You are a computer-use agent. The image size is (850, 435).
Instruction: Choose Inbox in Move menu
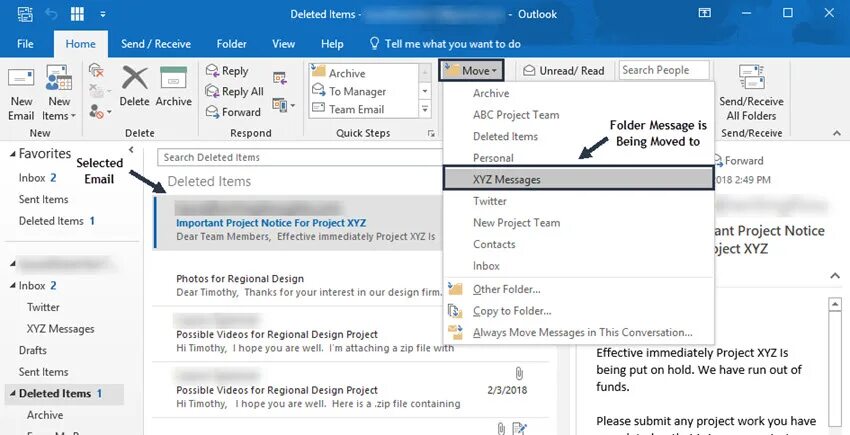578,266
